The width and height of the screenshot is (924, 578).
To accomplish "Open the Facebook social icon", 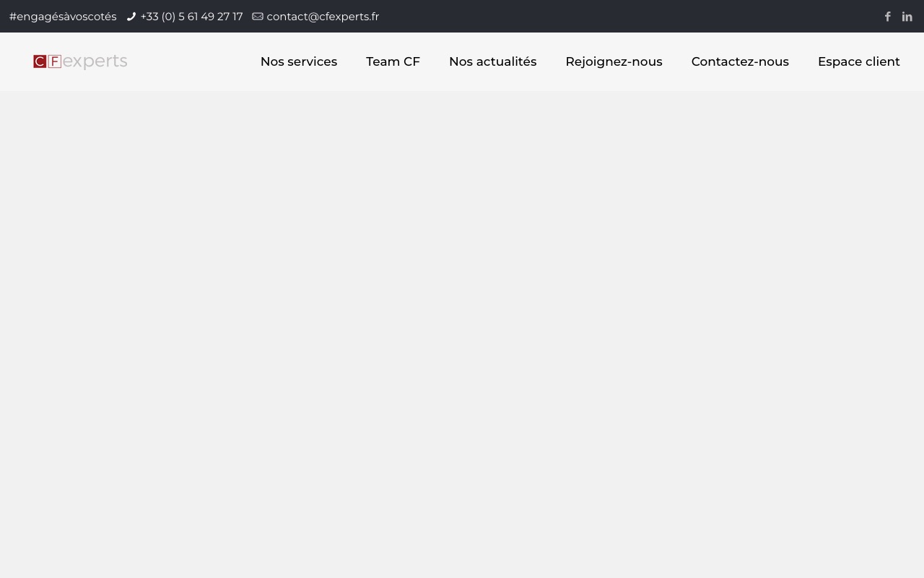I will [x=888, y=17].
